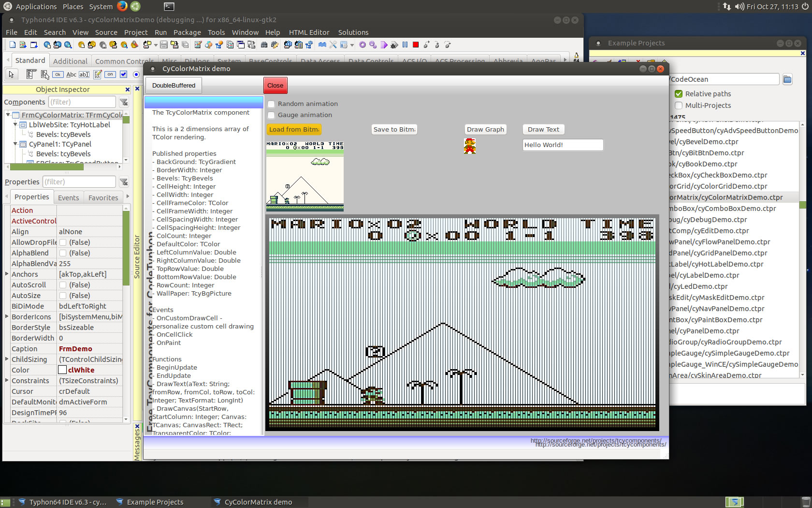Enable Gauge animation checkbox

pos(272,115)
